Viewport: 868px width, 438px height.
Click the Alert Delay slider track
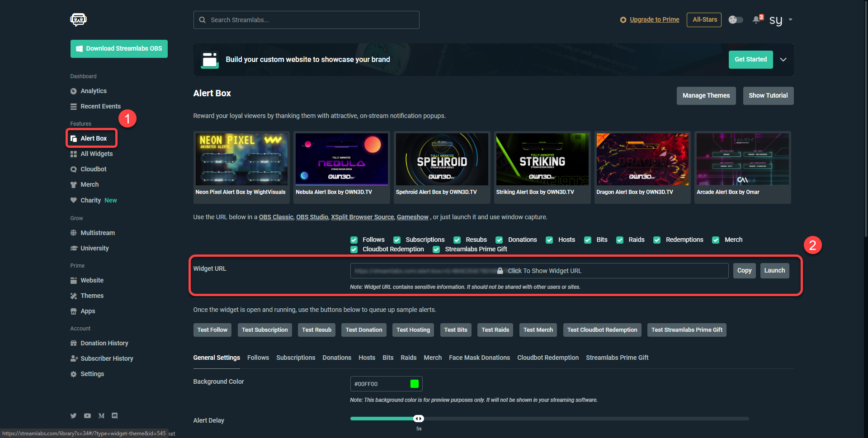[549, 419]
